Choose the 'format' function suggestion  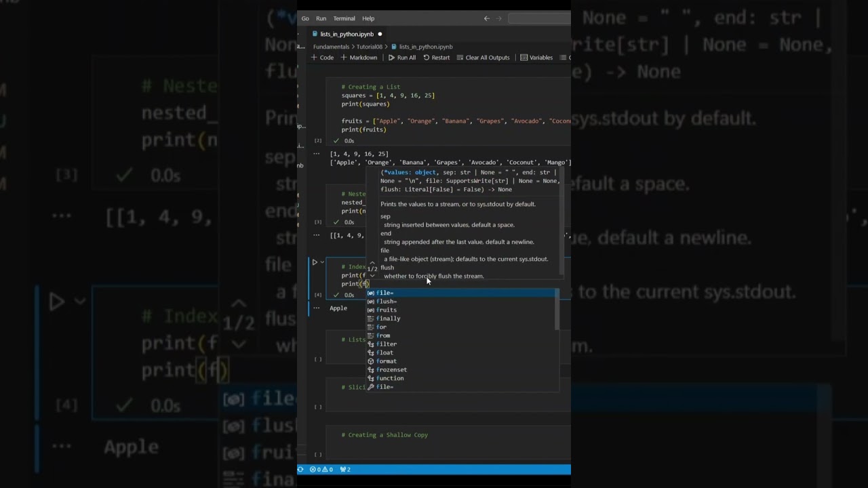(462, 361)
